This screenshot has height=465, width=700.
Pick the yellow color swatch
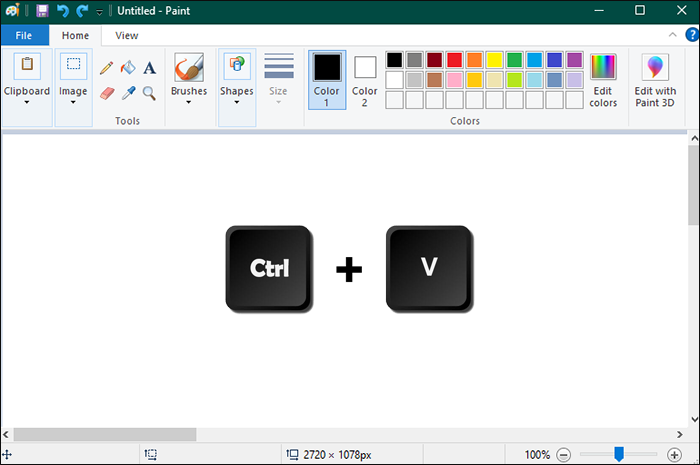(494, 60)
